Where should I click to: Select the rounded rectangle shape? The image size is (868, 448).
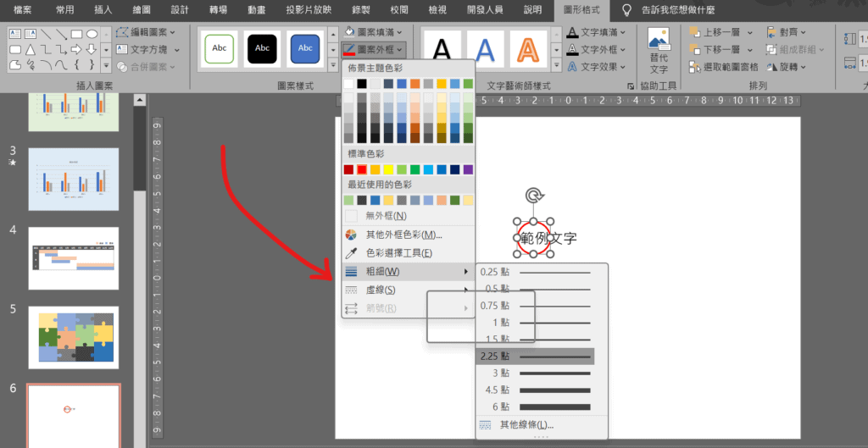[15, 50]
